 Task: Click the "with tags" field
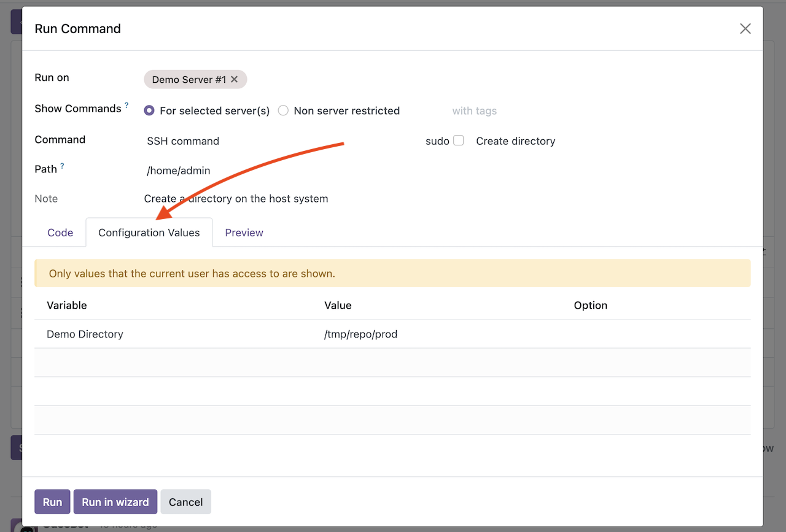click(x=474, y=110)
